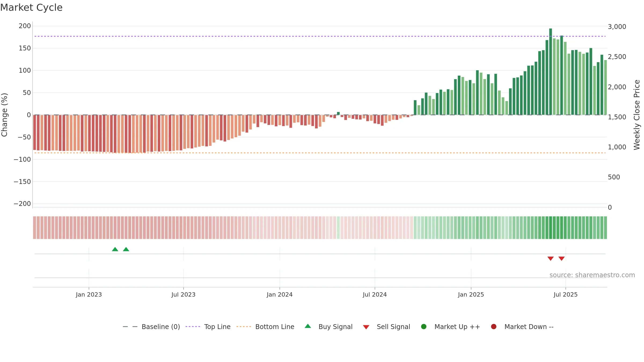Screen dimensions: 644x362
Task: Click the first red sell signal triangle
Action: [x=551, y=258]
